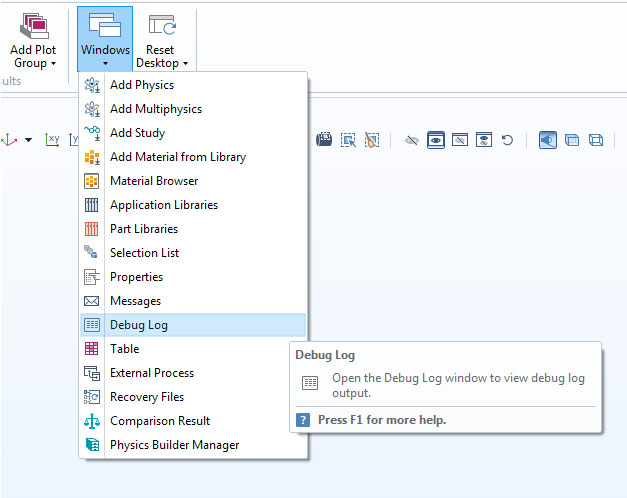The image size is (627, 498).
Task: Click the Add Study icon
Action: point(92,133)
